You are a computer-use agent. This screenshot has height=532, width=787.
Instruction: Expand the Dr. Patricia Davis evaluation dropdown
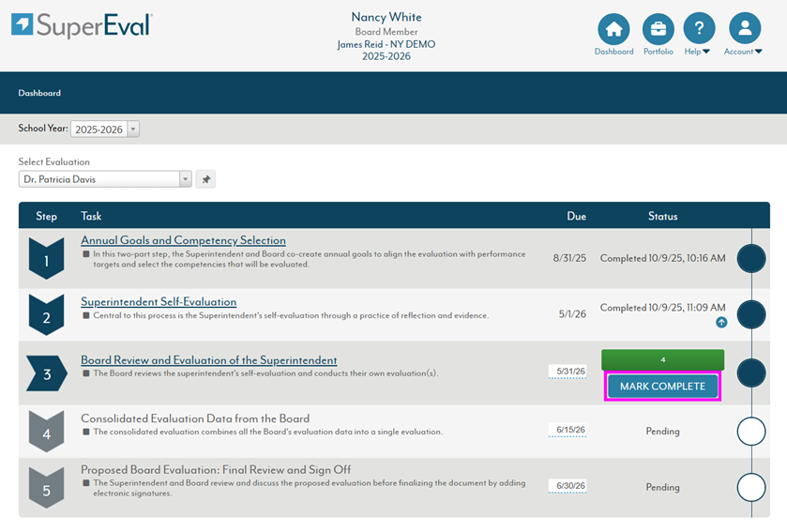185,179
